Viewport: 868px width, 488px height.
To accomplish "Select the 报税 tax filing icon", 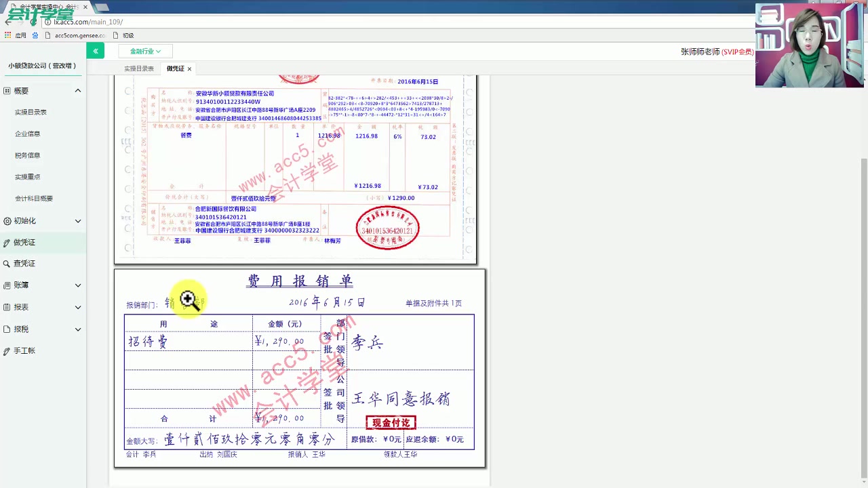I will click(x=9, y=329).
